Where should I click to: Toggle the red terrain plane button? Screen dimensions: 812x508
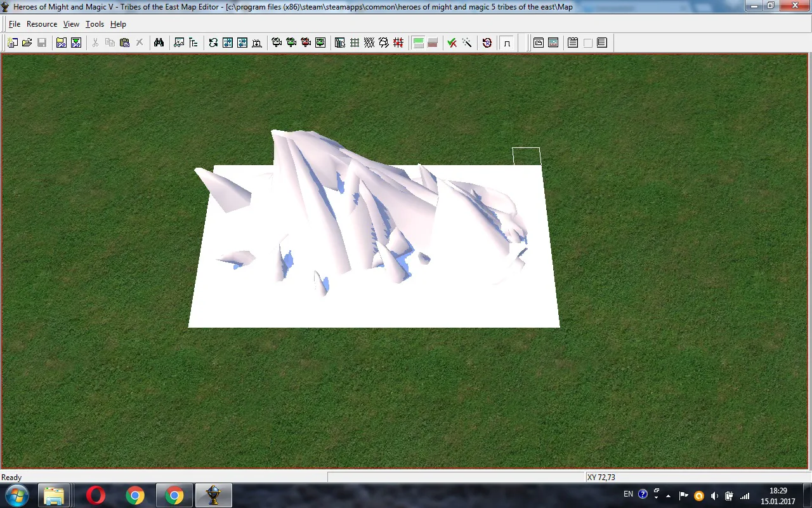pyautogui.click(x=433, y=43)
